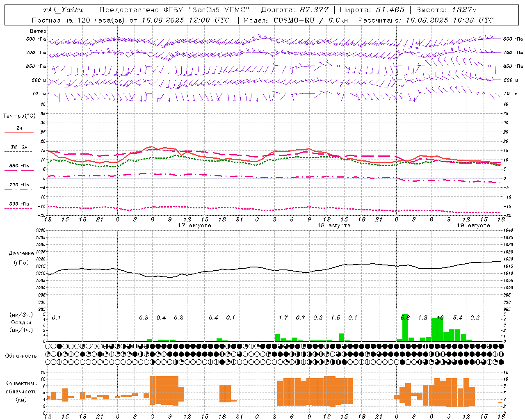The height and width of the screenshot is (420, 525).
Task: Select the "Широта: 51.465" header field
Action: tap(372, 10)
